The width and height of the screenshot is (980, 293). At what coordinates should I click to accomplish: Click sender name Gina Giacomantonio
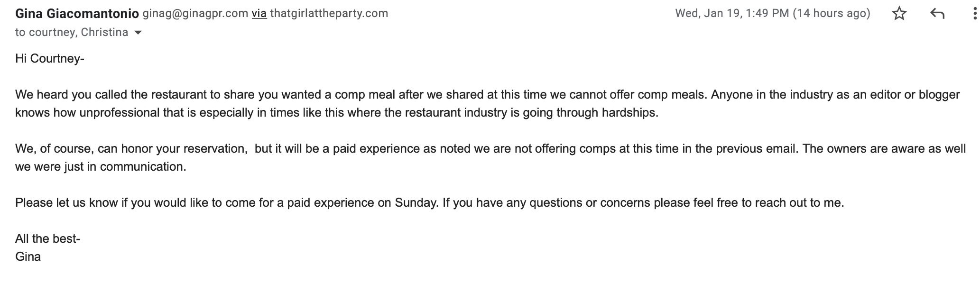[x=77, y=14]
